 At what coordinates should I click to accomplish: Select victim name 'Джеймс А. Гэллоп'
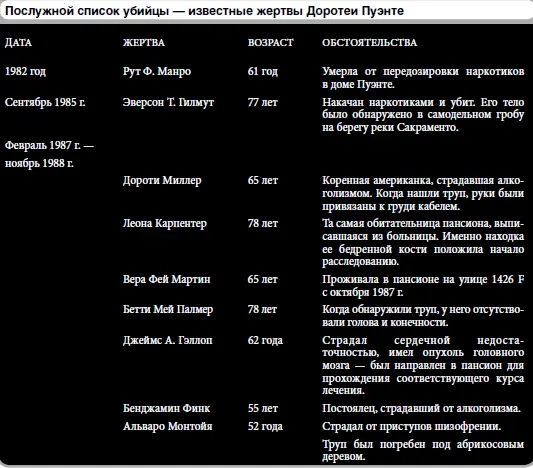point(168,340)
